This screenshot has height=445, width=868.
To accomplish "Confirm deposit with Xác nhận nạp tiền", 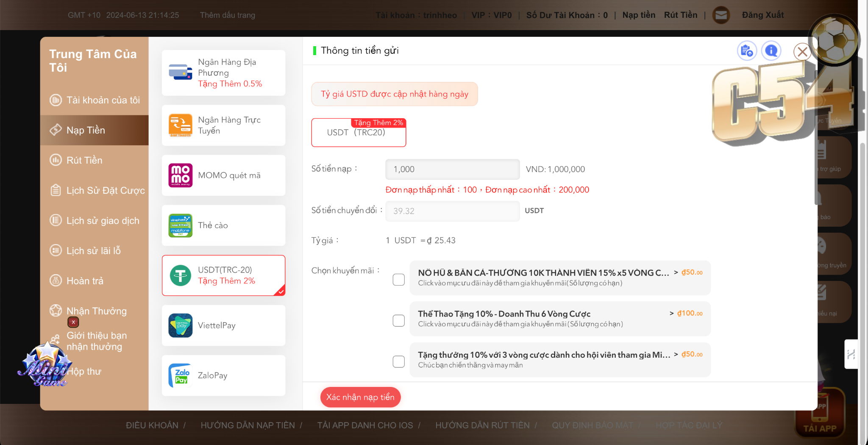I will click(x=360, y=397).
